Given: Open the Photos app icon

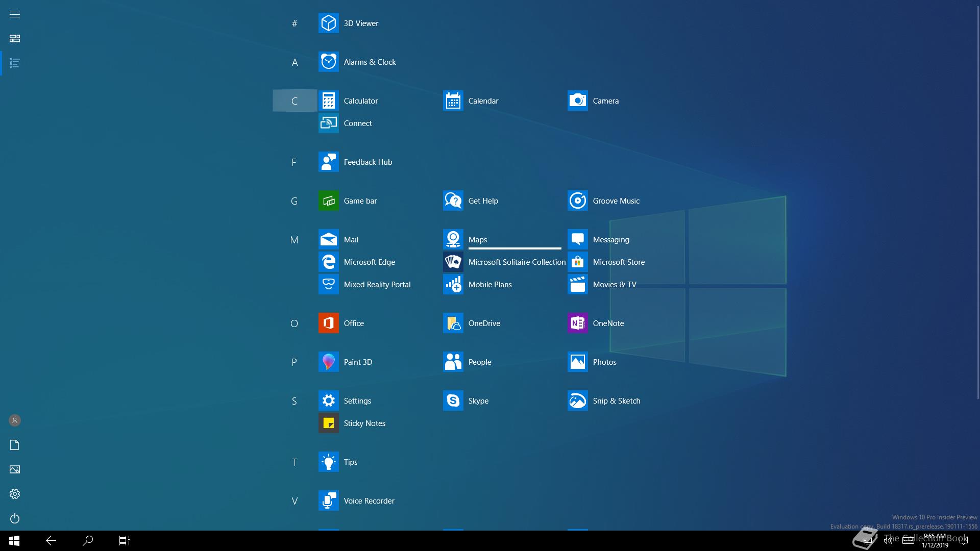Looking at the screenshot, I should click(577, 362).
